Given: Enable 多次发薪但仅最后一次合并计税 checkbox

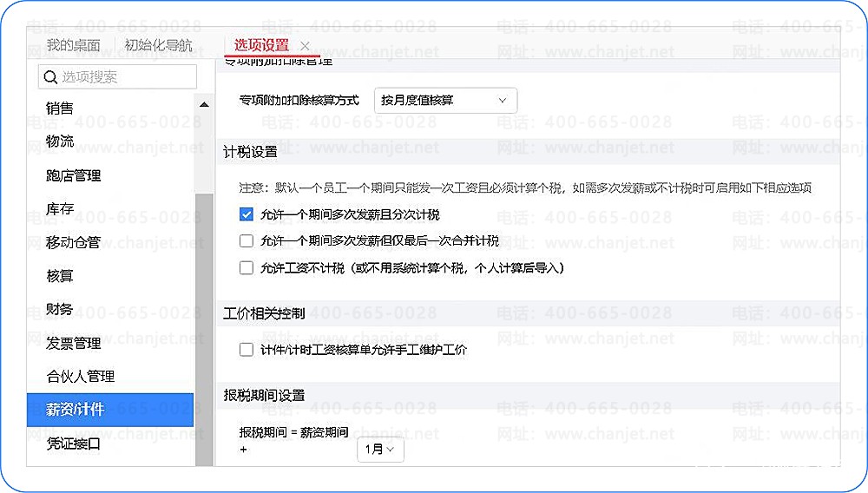Looking at the screenshot, I should [x=247, y=240].
